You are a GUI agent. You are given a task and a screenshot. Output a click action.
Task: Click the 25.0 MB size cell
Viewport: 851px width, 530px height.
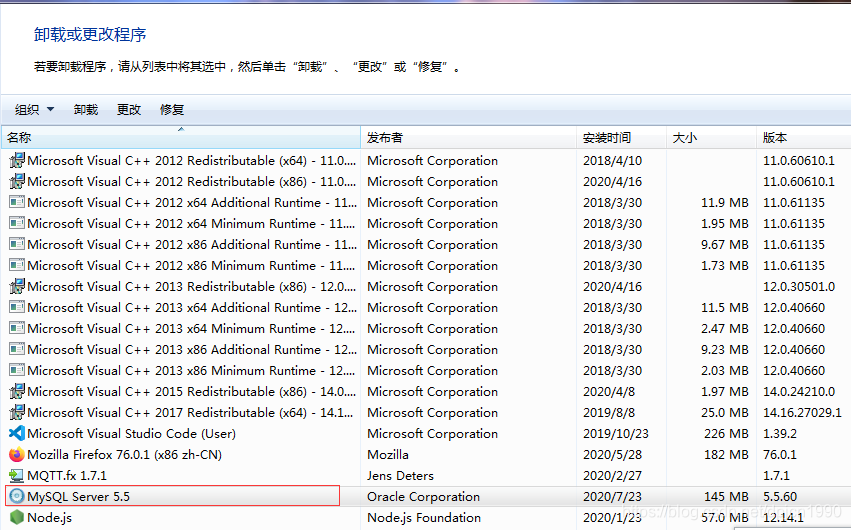pos(725,412)
